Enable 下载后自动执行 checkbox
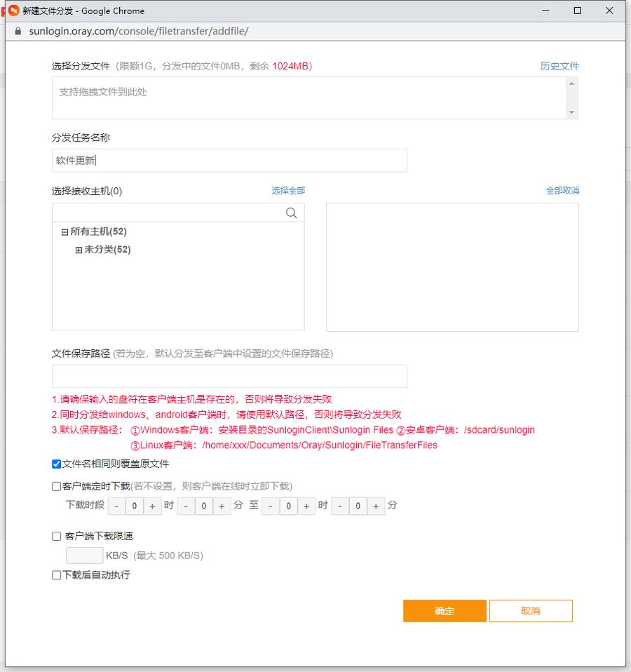This screenshot has height=672, width=631. click(x=57, y=574)
